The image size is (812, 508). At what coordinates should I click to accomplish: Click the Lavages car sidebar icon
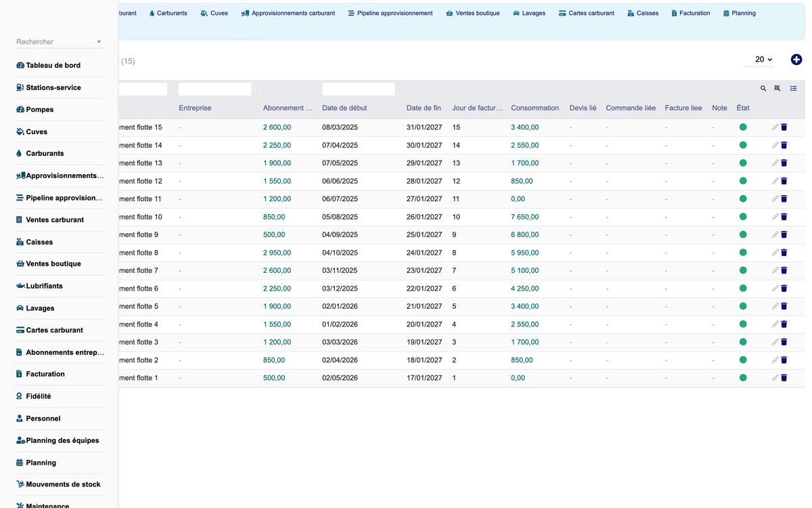tap(20, 308)
